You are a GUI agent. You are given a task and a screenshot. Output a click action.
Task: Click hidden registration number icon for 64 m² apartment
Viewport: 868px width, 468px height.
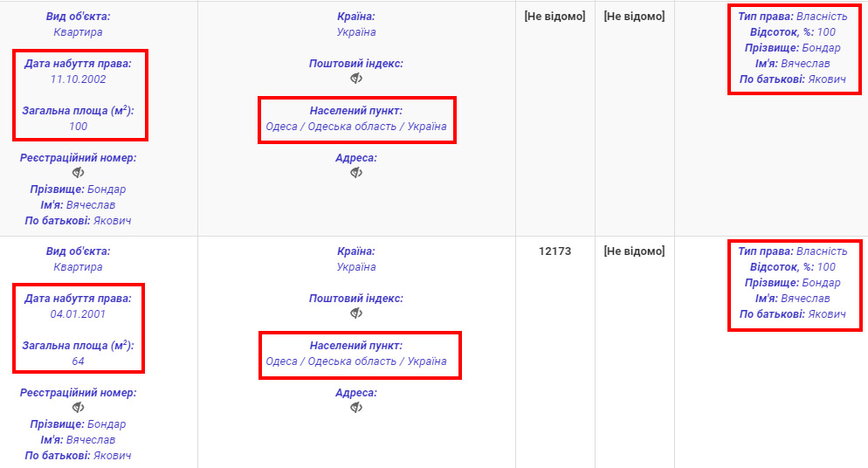click(x=79, y=408)
